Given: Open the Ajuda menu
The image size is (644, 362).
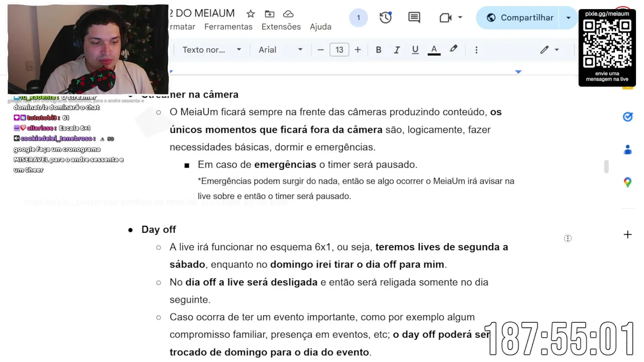Looking at the screenshot, I should pyautogui.click(x=320, y=27).
